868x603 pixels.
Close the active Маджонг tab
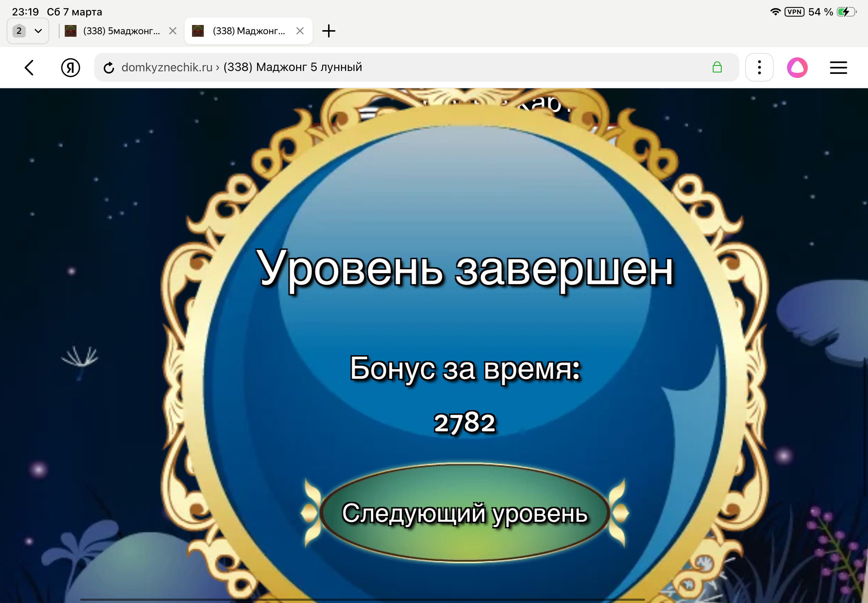(300, 31)
